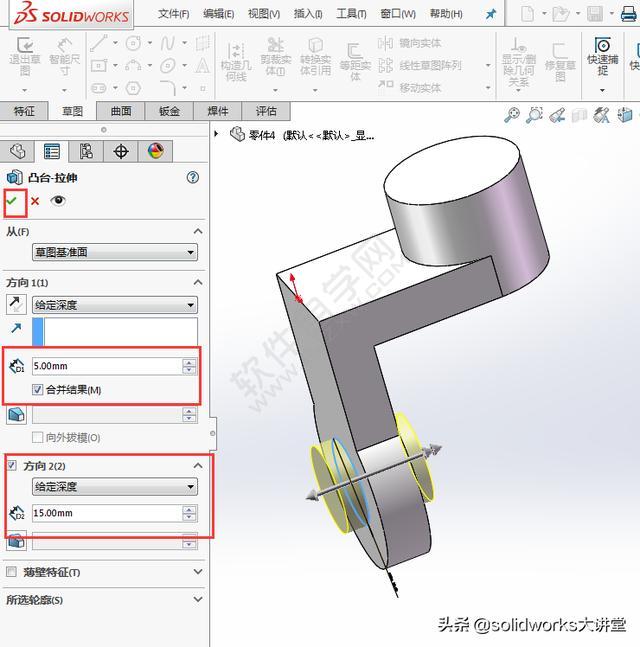
Task: Click the Zoom to Area icon
Action: (x=534, y=115)
